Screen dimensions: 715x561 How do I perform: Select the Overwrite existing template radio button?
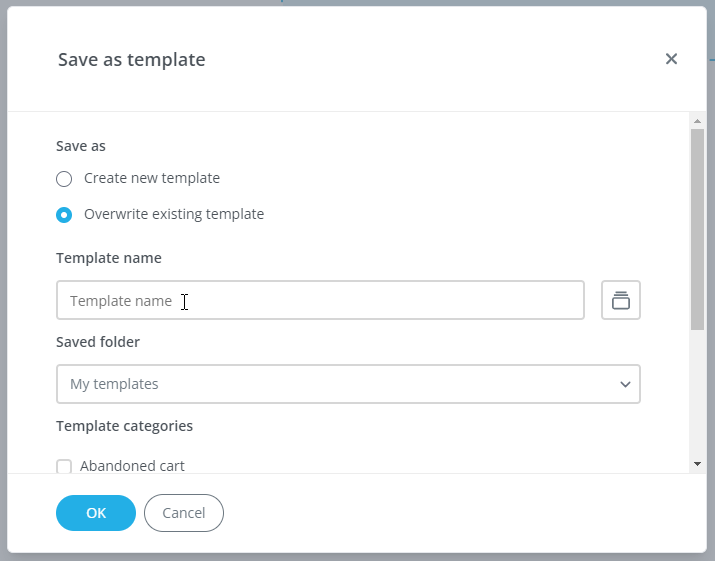(64, 215)
